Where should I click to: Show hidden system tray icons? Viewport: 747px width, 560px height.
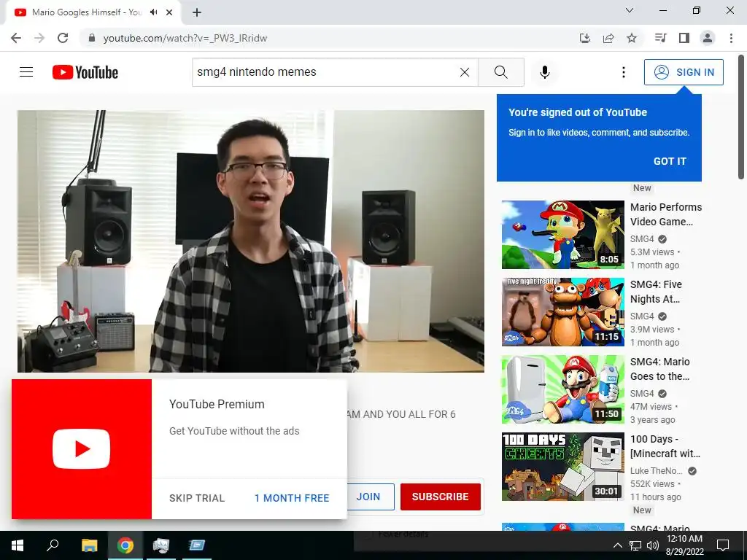point(617,545)
